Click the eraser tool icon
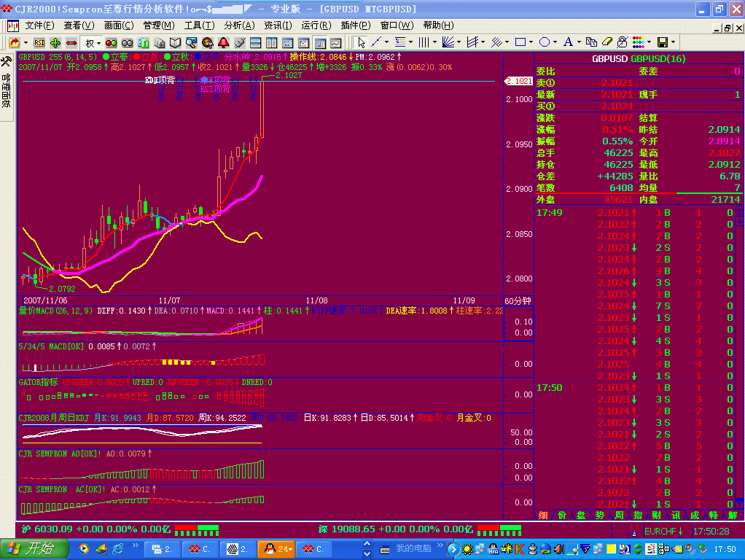The height and width of the screenshot is (560, 745). pos(606,42)
